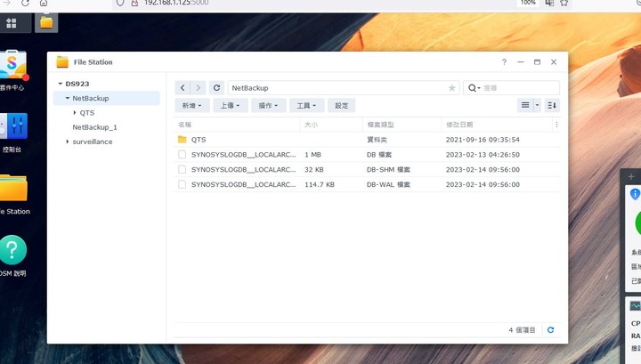This screenshot has width=641, height=364.
Task: Select the SYNOSYSLOGDB file dated 2023-02-13 04:26:50
Action: pyautogui.click(x=243, y=155)
